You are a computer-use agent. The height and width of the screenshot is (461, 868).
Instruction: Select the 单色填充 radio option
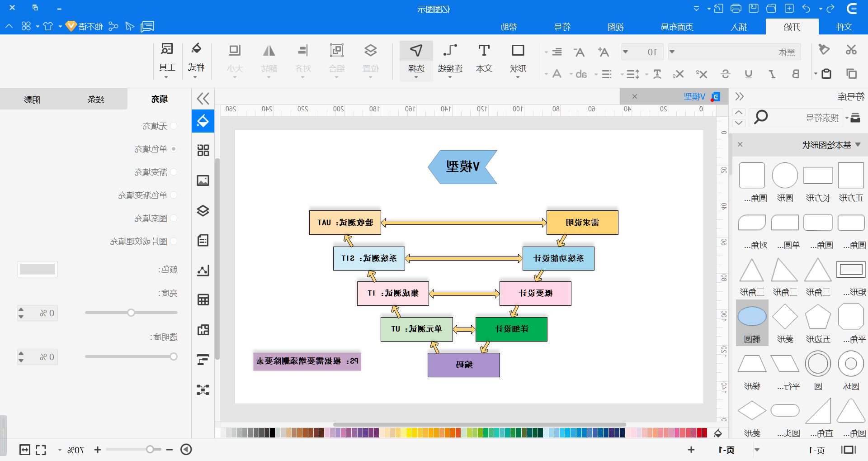pos(174,149)
